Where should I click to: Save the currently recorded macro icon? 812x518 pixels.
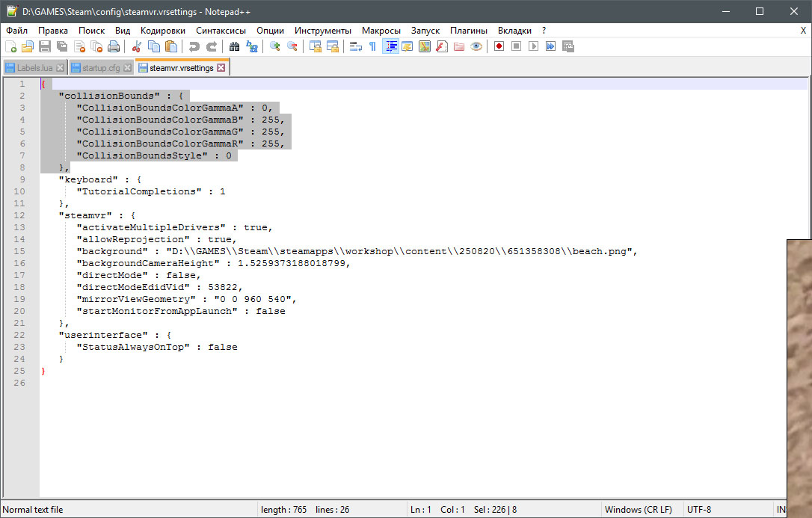568,46
